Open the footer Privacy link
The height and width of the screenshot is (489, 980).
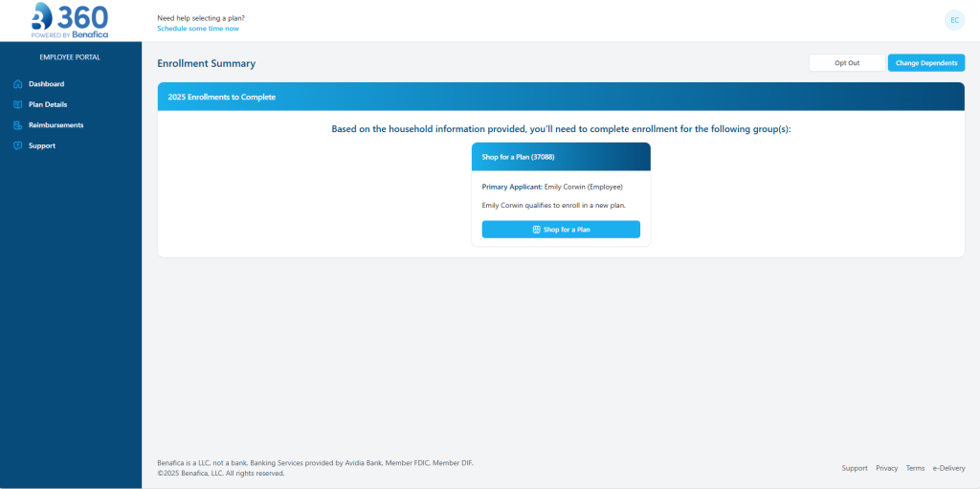(x=886, y=468)
